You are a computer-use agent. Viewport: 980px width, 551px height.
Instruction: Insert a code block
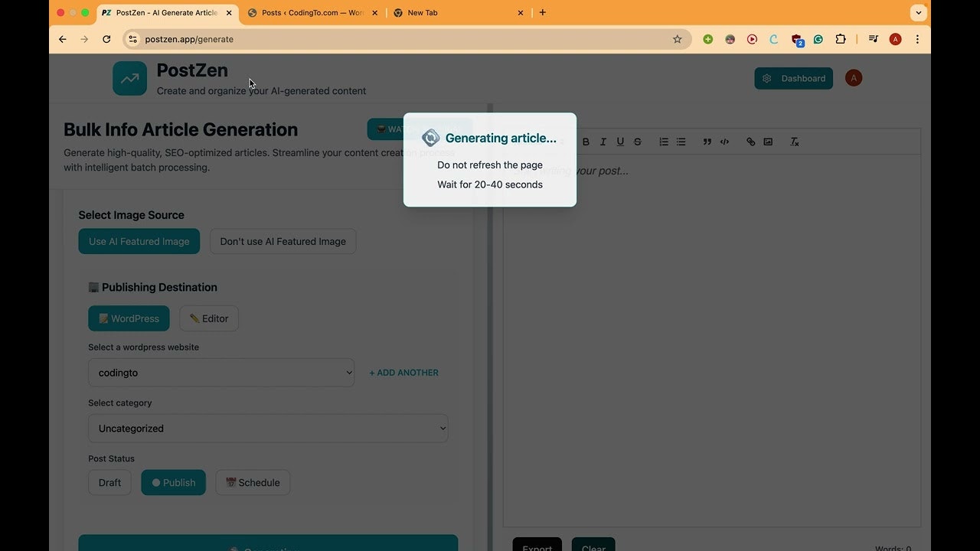tap(724, 142)
